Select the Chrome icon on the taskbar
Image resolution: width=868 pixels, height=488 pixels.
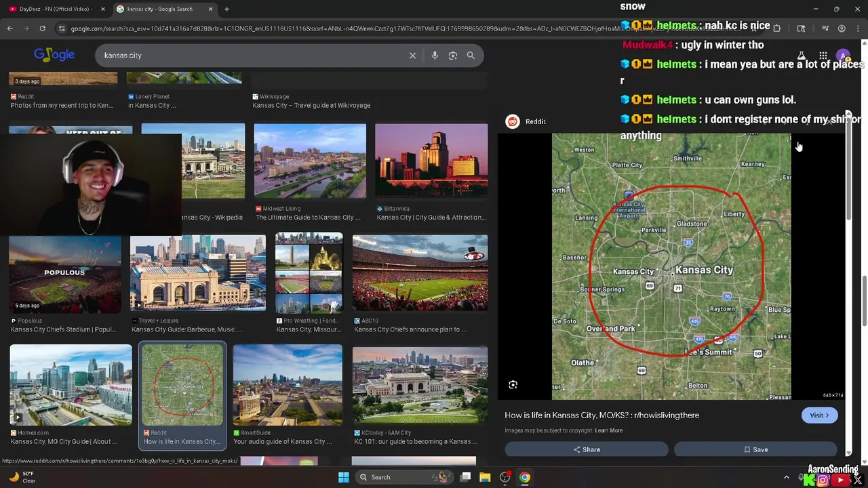pos(524,477)
